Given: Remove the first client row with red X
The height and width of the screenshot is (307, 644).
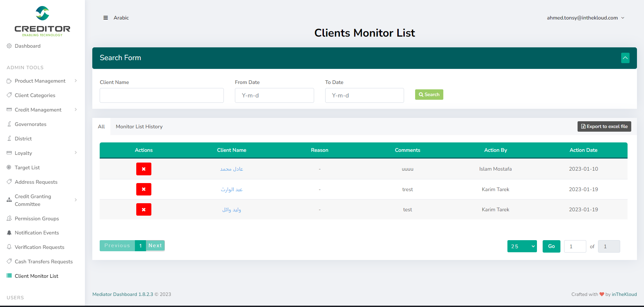Looking at the screenshot, I should (144, 169).
